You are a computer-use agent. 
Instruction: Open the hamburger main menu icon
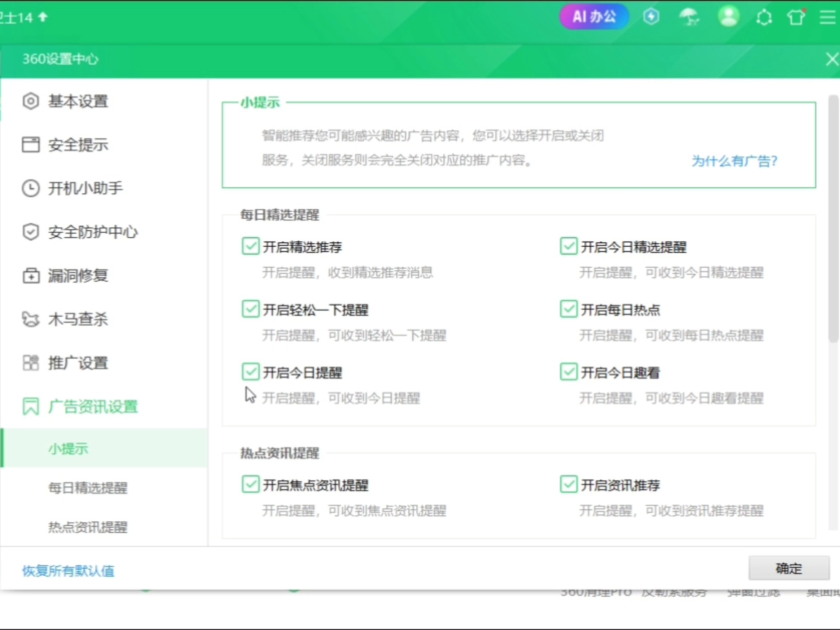828,17
